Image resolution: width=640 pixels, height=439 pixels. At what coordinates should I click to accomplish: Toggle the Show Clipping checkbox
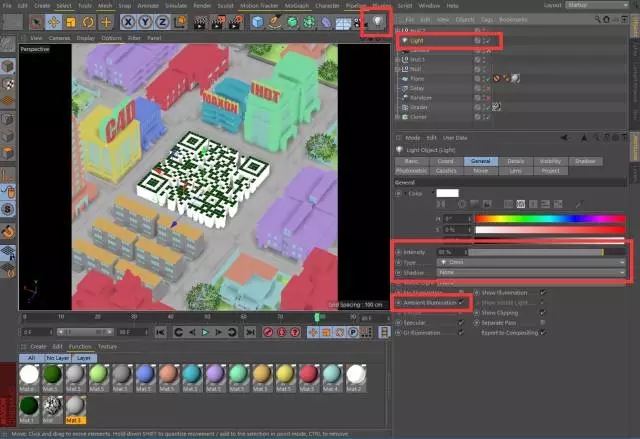click(542, 312)
